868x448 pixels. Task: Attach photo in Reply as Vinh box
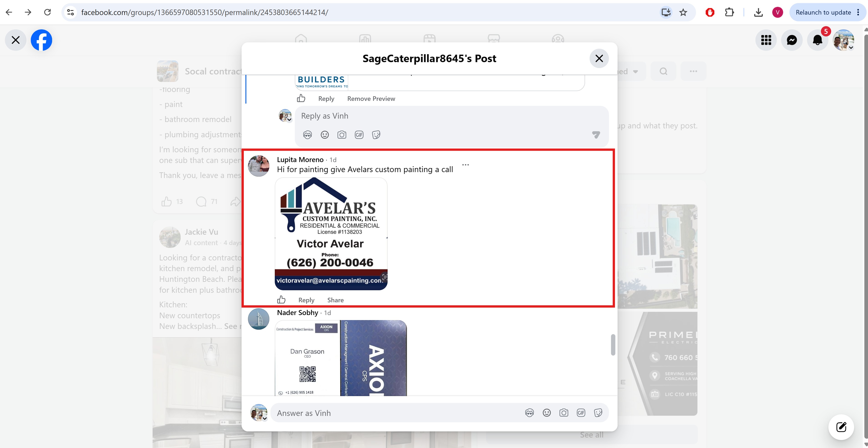click(x=342, y=135)
